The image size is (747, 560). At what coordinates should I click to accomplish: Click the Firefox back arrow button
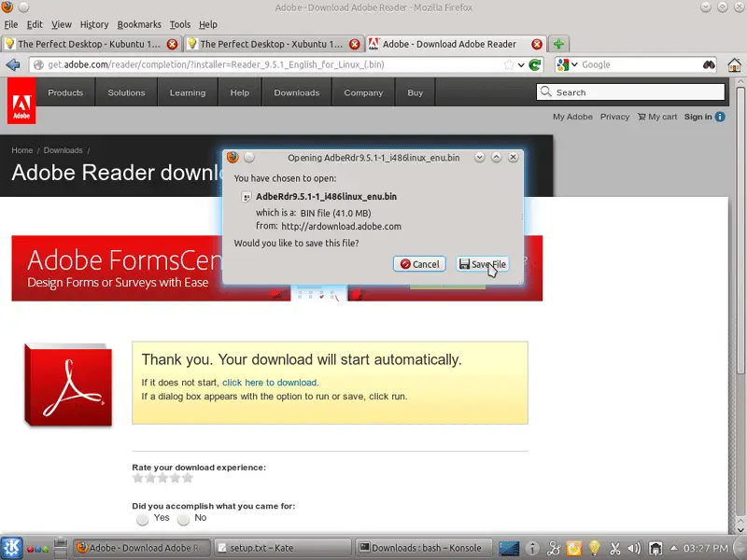[x=13, y=65]
